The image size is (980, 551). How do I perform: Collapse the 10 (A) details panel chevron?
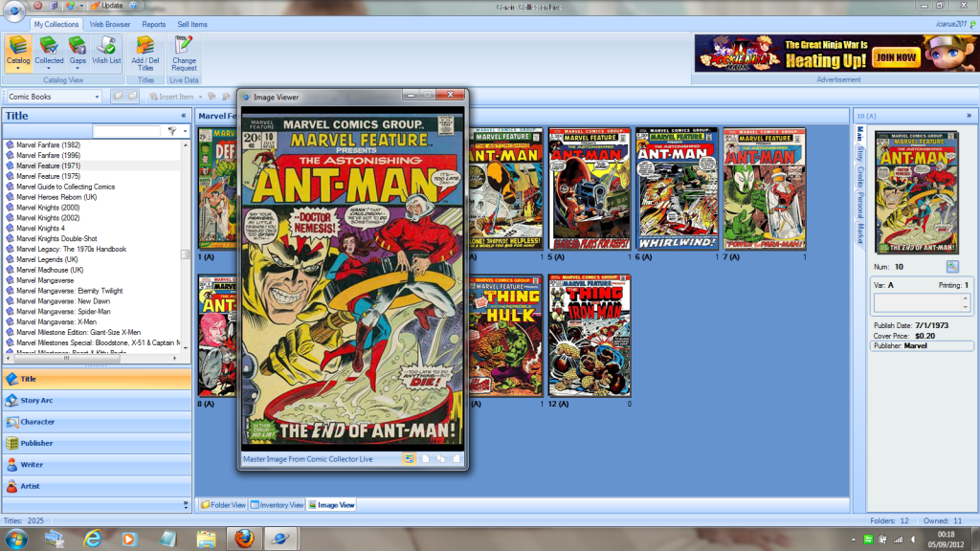click(969, 116)
